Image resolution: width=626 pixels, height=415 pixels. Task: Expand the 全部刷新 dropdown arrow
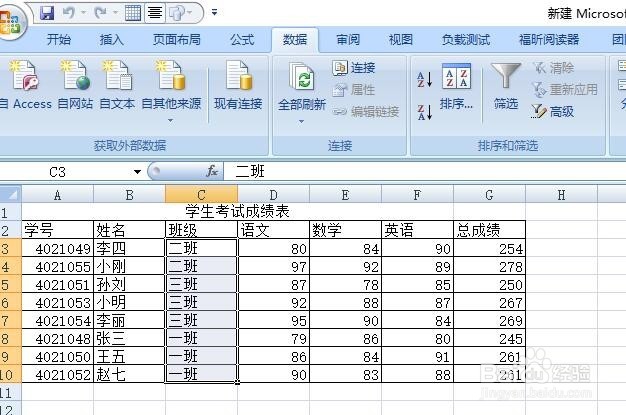pyautogui.click(x=301, y=121)
